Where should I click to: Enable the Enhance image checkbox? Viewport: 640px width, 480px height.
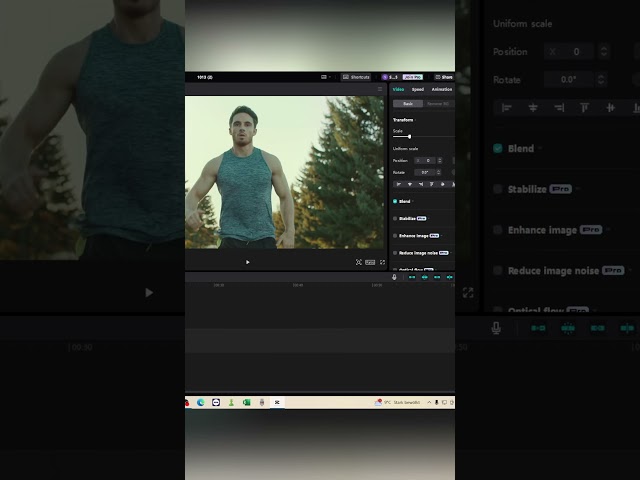[395, 236]
